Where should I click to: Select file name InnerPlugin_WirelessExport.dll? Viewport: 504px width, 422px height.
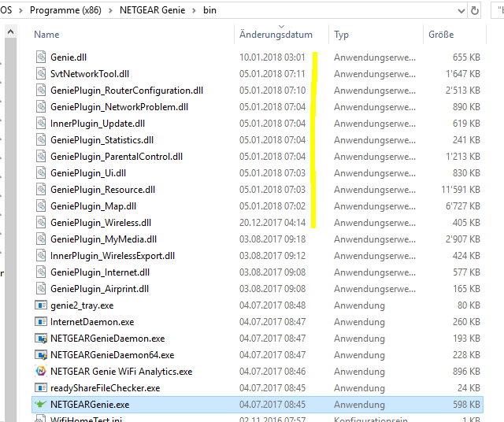113,256
